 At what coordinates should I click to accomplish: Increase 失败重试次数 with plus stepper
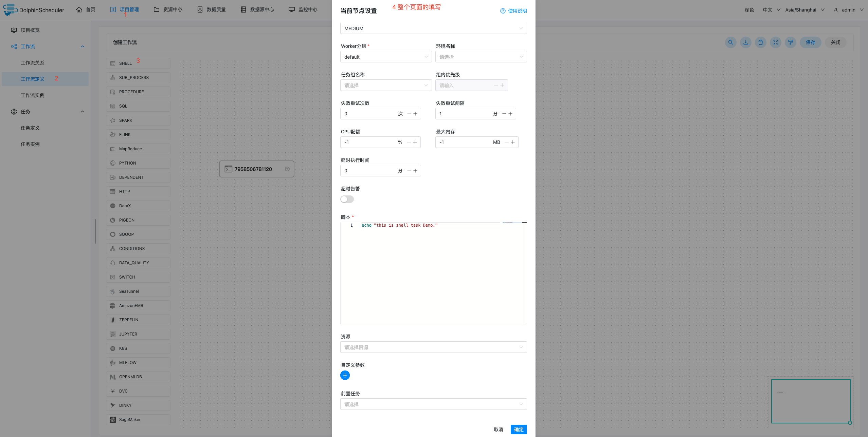pyautogui.click(x=415, y=114)
